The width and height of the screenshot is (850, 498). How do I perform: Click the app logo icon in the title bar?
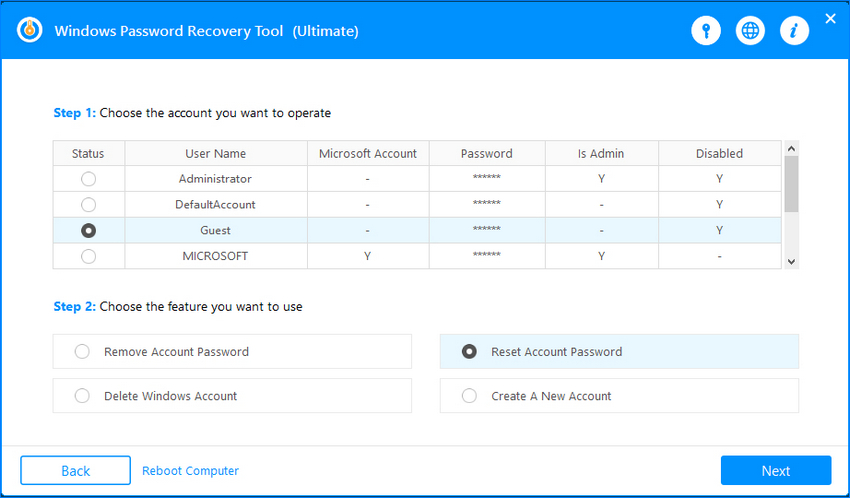[x=29, y=30]
